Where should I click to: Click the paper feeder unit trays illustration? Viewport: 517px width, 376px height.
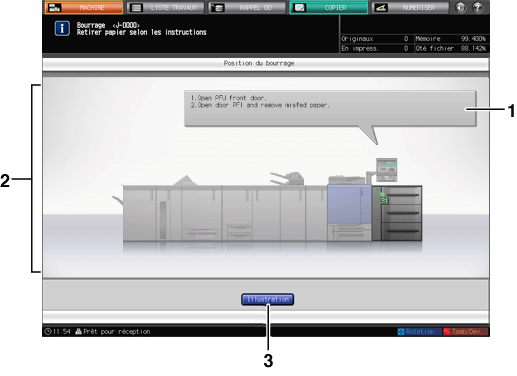397,213
